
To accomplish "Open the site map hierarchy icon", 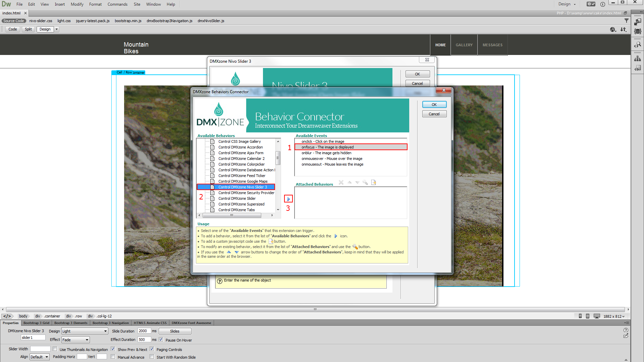I will (638, 59).
